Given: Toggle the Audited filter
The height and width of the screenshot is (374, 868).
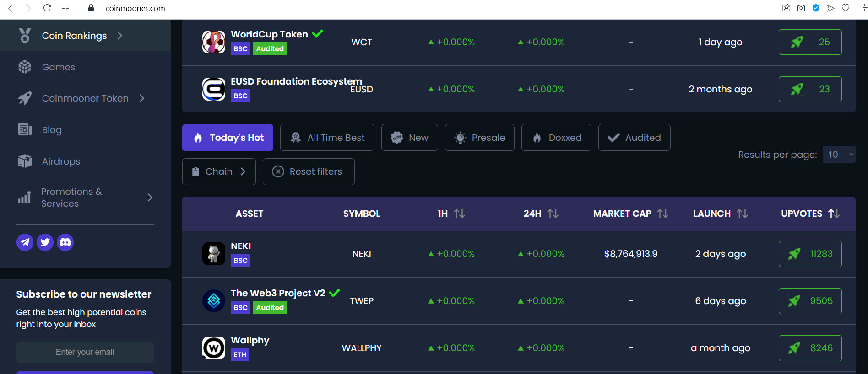Looking at the screenshot, I should pos(634,138).
